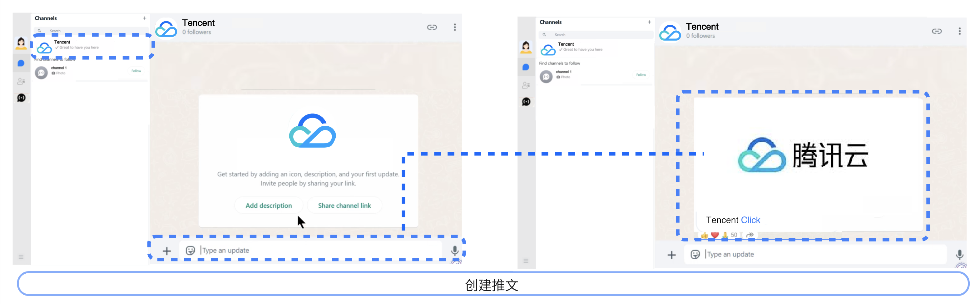Open more options menu in right Tencent header

pyautogui.click(x=959, y=31)
